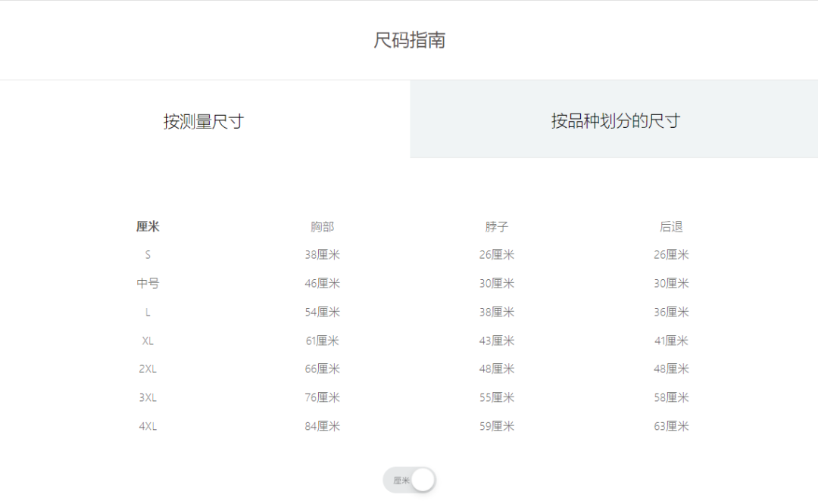Click the 36厘米 back value for L

pyautogui.click(x=670, y=312)
